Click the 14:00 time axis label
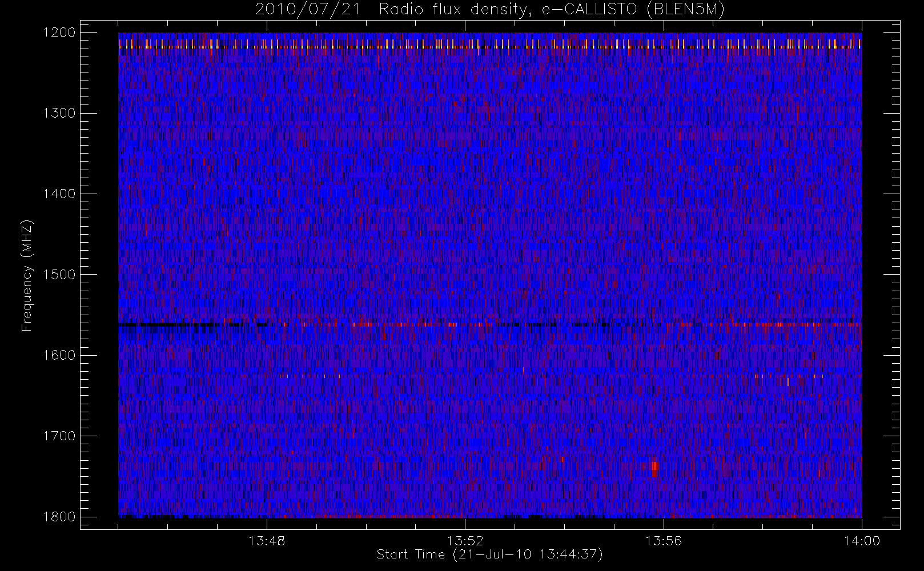 tap(862, 541)
